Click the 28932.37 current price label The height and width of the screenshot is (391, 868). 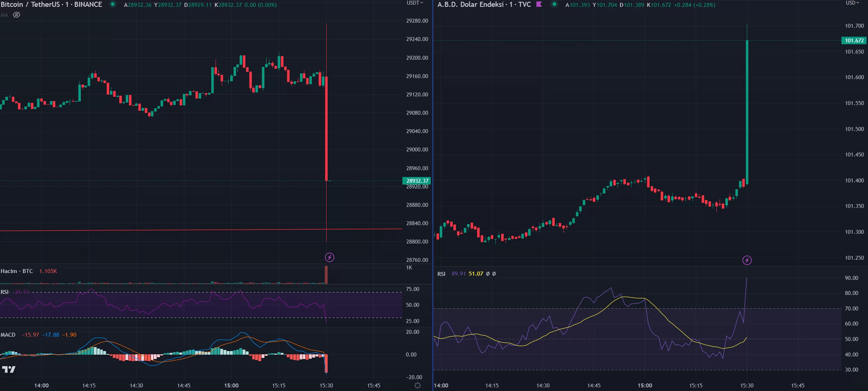[x=417, y=181]
